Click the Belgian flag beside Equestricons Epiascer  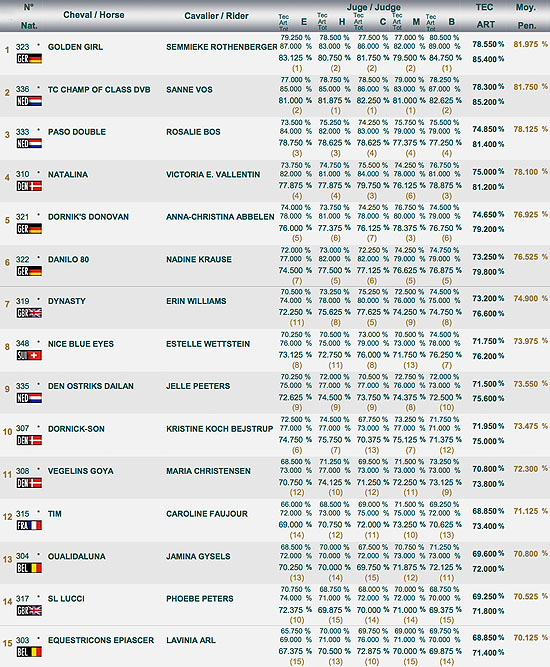click(29, 652)
